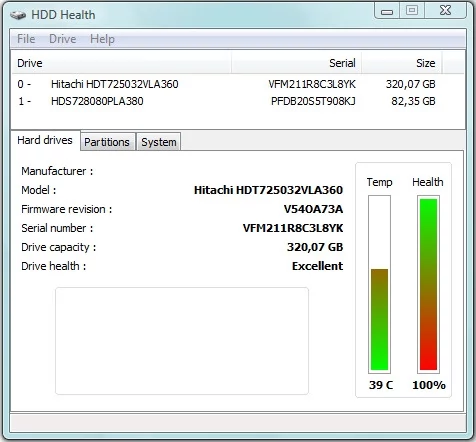Click the serial number PFDB20S5T908KJ entry
Screen dimensions: 476x442
[x=313, y=101]
